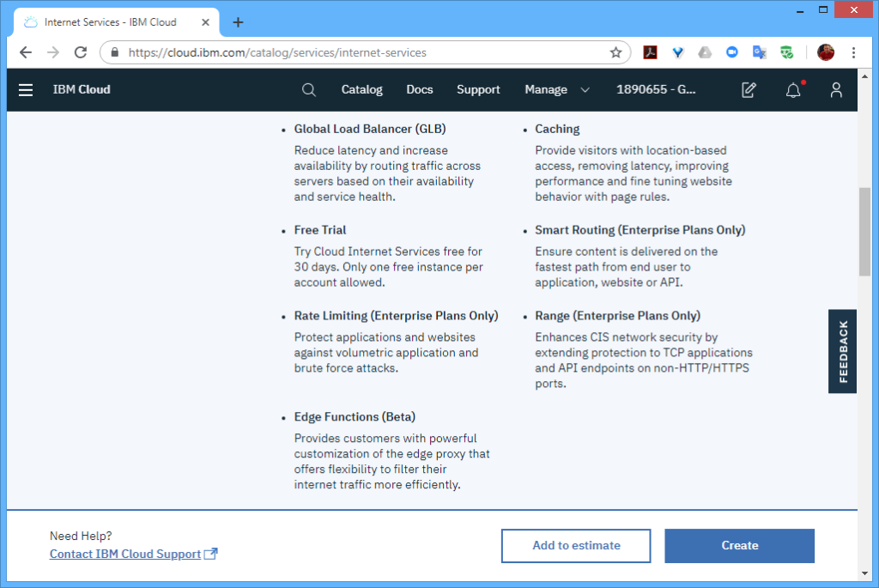Click the scrollbar down arrow
The width and height of the screenshot is (879, 588).
click(864, 573)
